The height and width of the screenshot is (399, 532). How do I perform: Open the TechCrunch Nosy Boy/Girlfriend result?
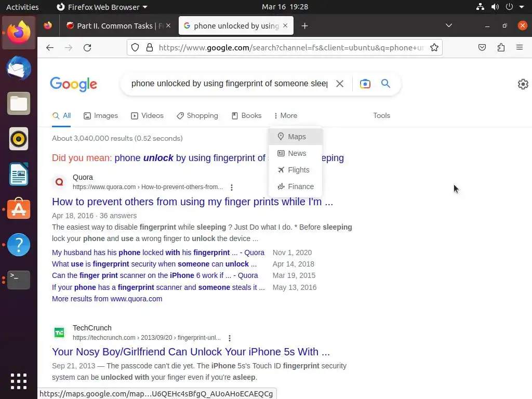(x=191, y=352)
